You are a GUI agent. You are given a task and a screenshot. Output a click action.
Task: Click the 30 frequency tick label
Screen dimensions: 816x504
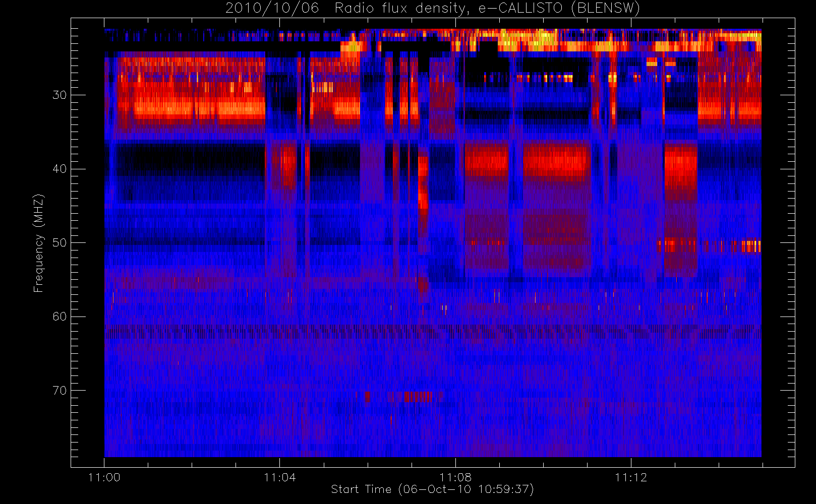pyautogui.click(x=60, y=95)
